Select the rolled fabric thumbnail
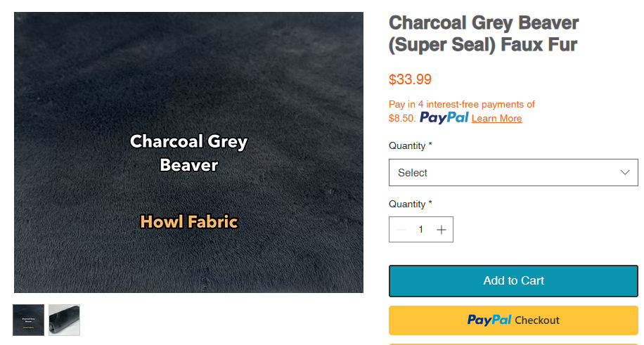The width and height of the screenshot is (644, 345). pos(64,320)
